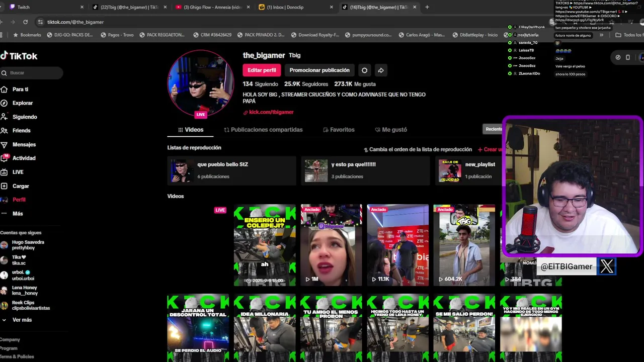
Task: Open a new browser tab
Action: pos(427,7)
